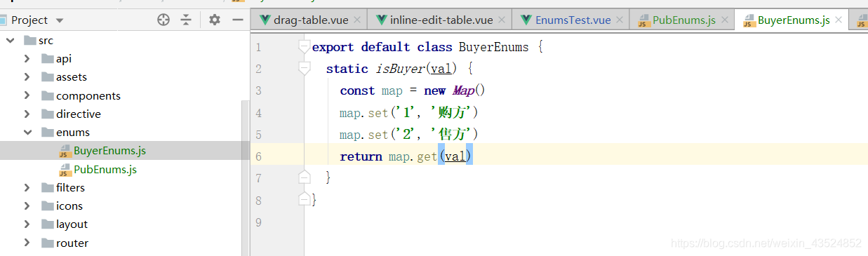Collapse the enums folder arrow

click(x=27, y=132)
